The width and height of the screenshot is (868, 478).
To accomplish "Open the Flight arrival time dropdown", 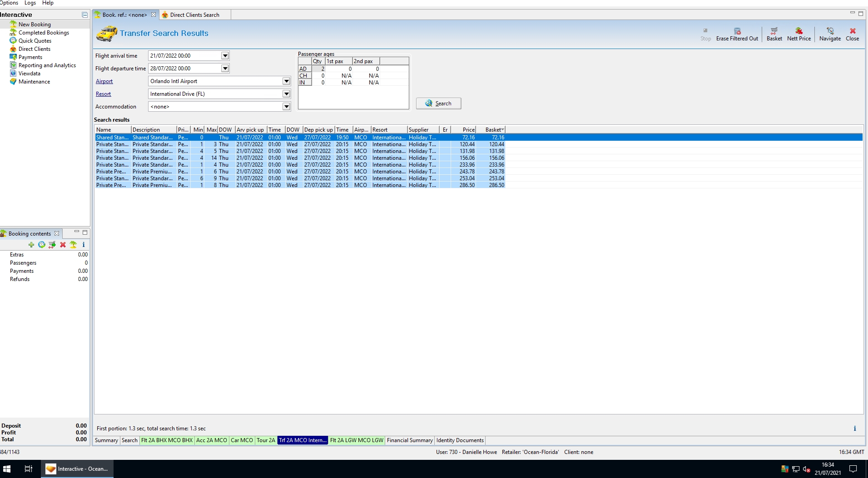I will 225,56.
